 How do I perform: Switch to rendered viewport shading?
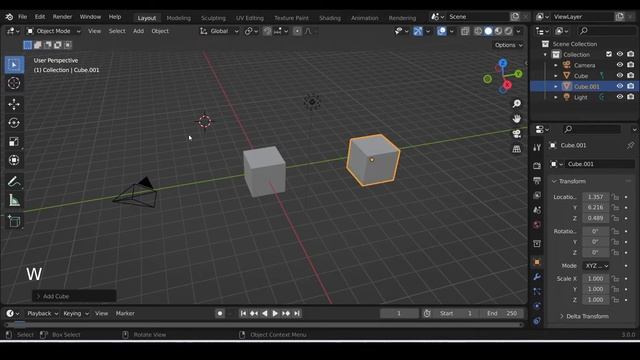tap(509, 31)
